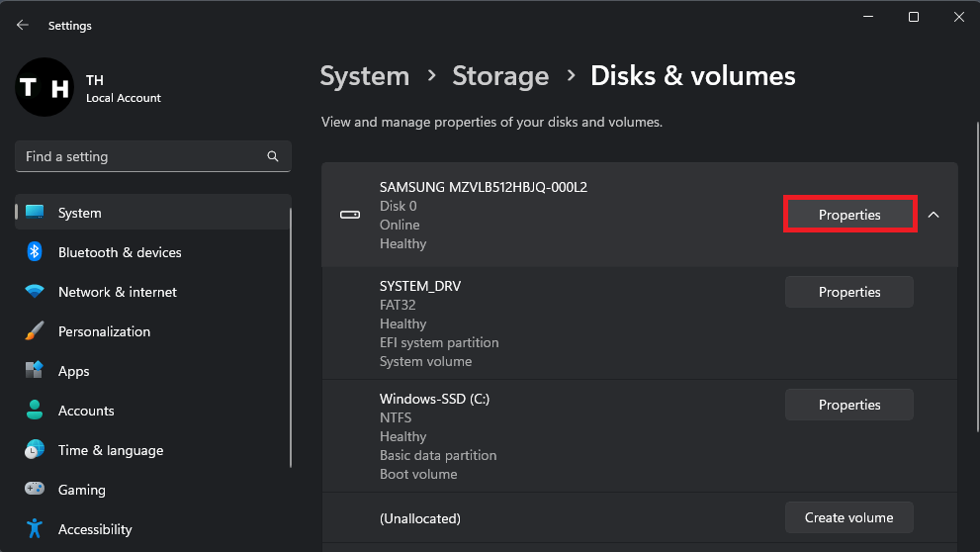Click the System monitor icon in sidebar

coord(36,213)
